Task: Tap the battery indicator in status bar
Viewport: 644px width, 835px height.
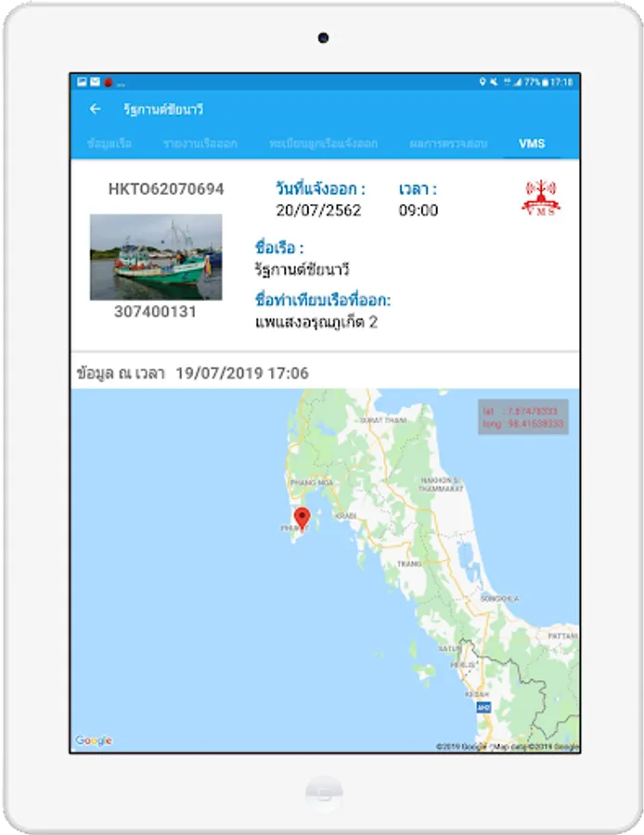Action: (545, 82)
